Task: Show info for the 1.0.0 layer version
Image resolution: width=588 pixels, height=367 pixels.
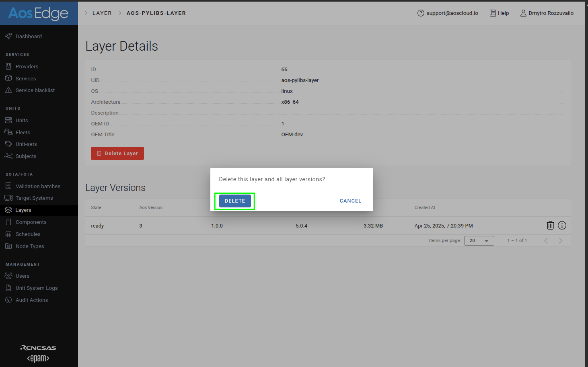Action: pos(562,226)
